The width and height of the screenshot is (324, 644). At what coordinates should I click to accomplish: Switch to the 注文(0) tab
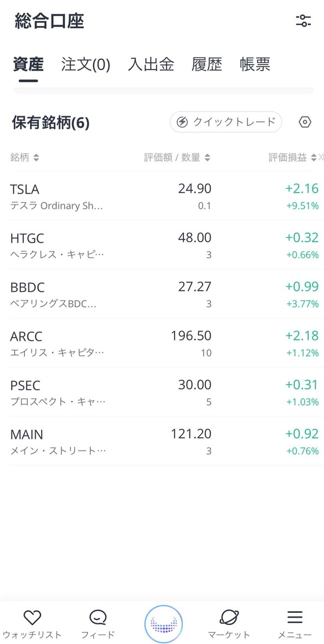pyautogui.click(x=86, y=65)
